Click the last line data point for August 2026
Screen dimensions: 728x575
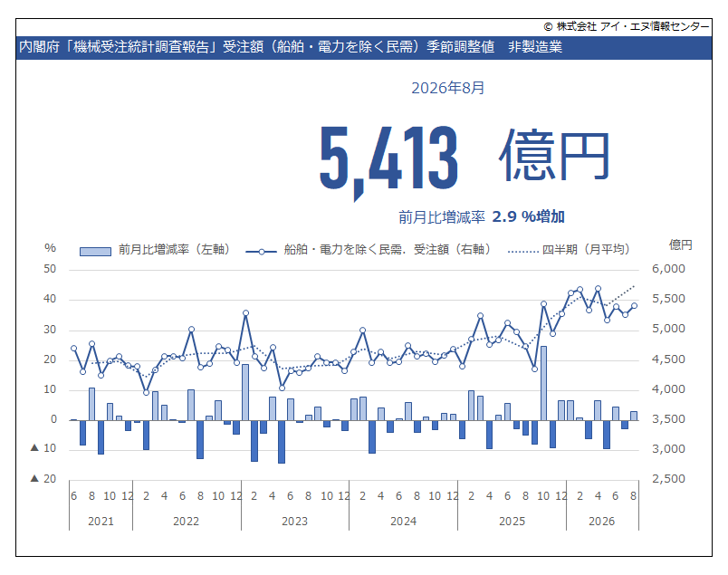tap(634, 306)
